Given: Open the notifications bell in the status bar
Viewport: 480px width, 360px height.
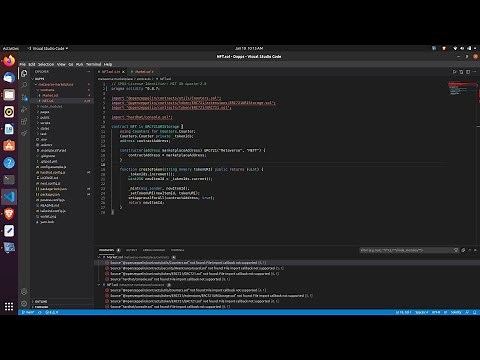Looking at the screenshot, I should 475,312.
